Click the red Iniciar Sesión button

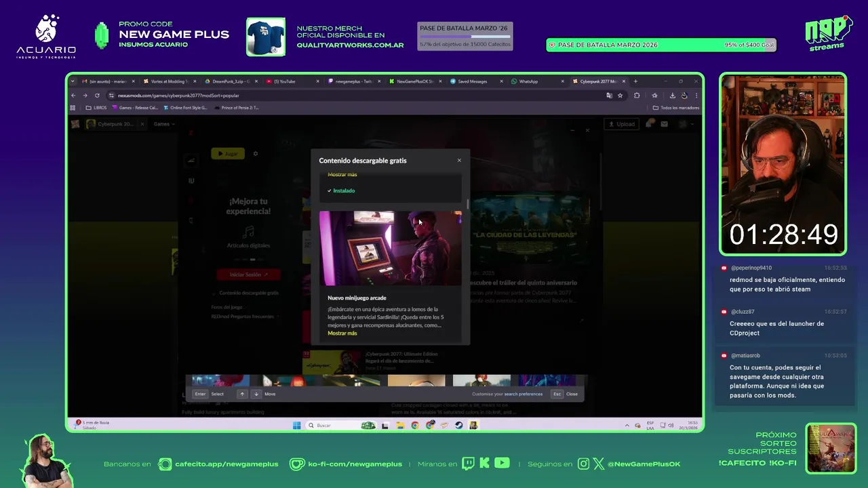(249, 274)
